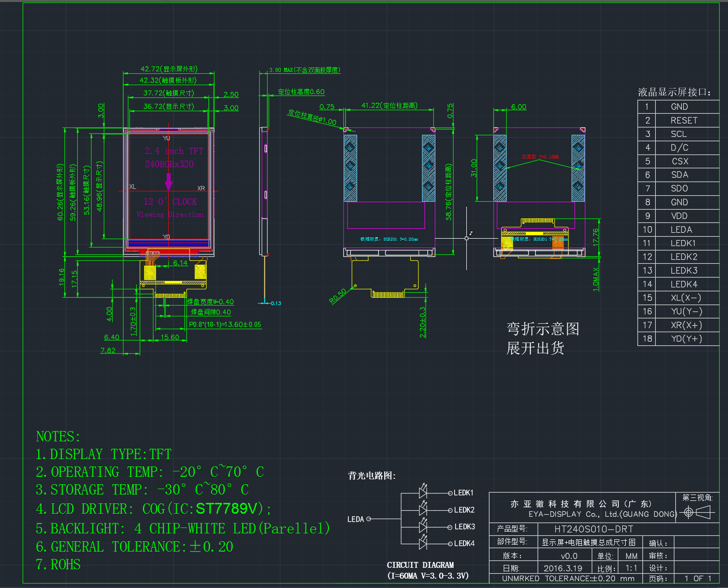Click the 41.22 locating post distance dimension
728x588 pixels.
point(389,105)
